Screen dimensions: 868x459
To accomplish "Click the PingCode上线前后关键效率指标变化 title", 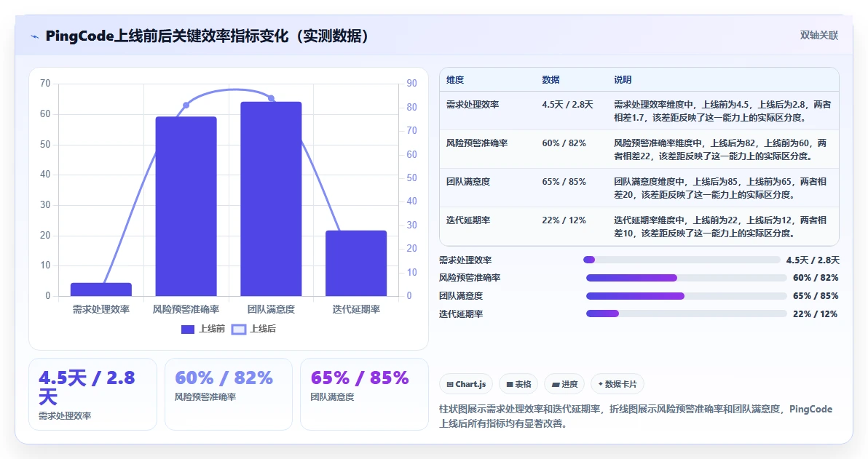I will coord(207,36).
